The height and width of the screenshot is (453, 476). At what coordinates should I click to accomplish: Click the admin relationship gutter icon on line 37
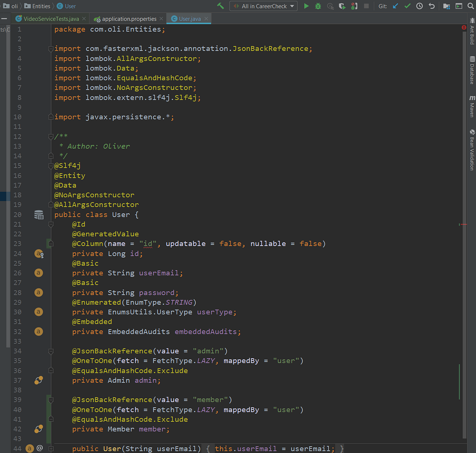tap(38, 380)
